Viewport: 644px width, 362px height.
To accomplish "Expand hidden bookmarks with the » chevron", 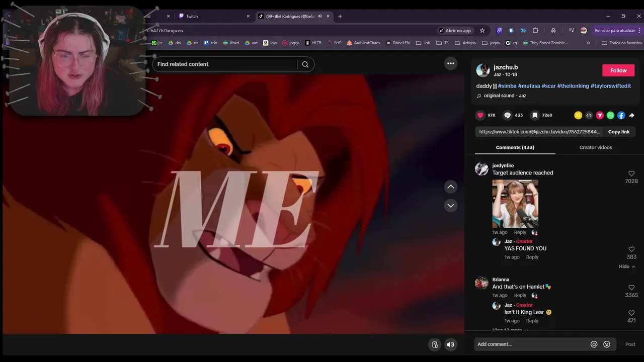I will pyautogui.click(x=588, y=43).
